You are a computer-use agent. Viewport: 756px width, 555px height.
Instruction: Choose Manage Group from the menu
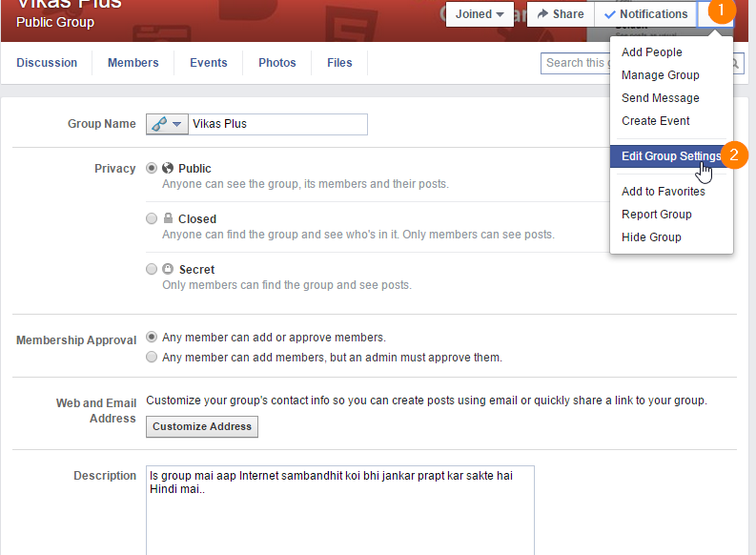click(x=671, y=75)
